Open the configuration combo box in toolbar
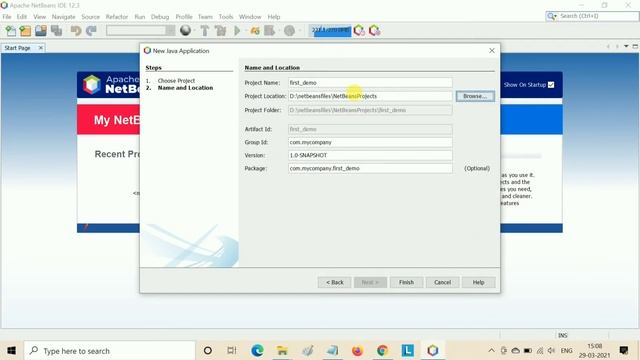Image resolution: width=640 pixels, height=360 pixels. pyautogui.click(x=140, y=31)
